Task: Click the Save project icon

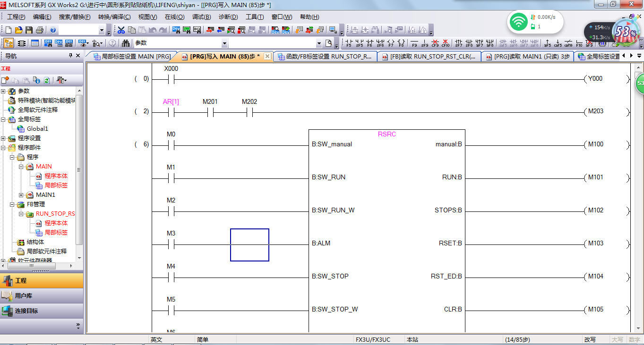Action: coord(29,30)
